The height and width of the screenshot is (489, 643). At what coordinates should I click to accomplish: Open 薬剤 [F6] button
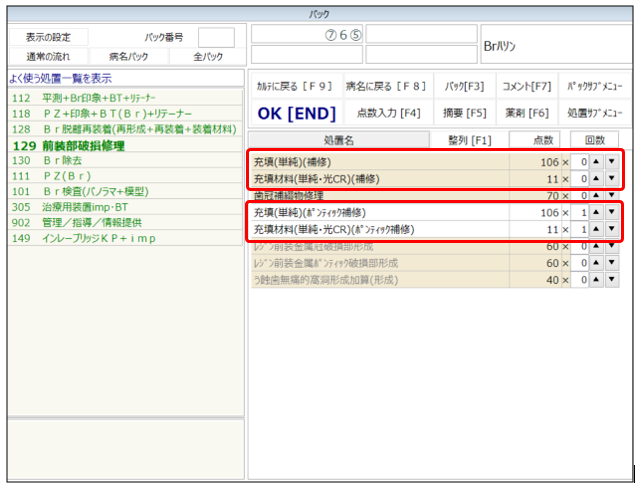tap(528, 113)
